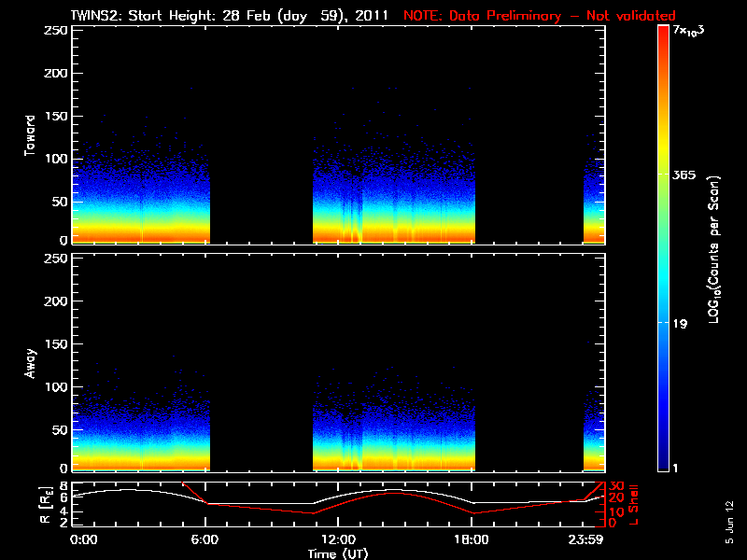Click the 'R [RE]' axis label
This screenshot has width=747, height=560.
46,504
